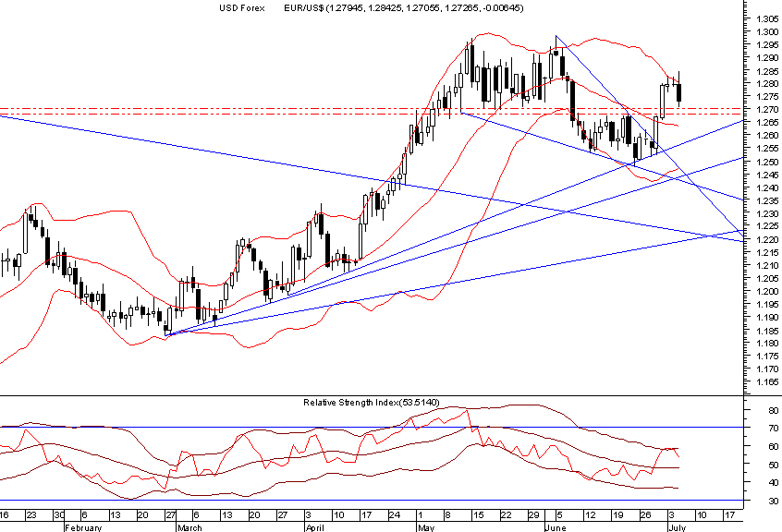Select the 1.295 price axis label
This screenshot has width=782, height=532.
(x=767, y=45)
